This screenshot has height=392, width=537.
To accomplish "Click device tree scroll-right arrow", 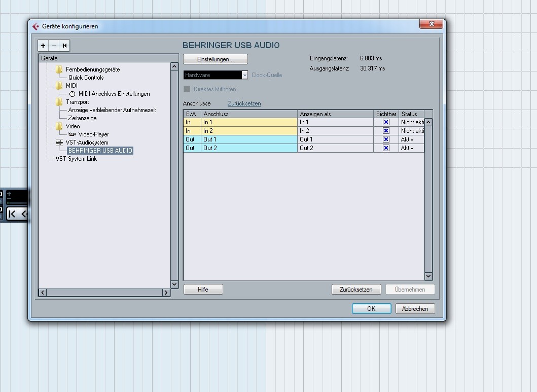I will (x=166, y=293).
